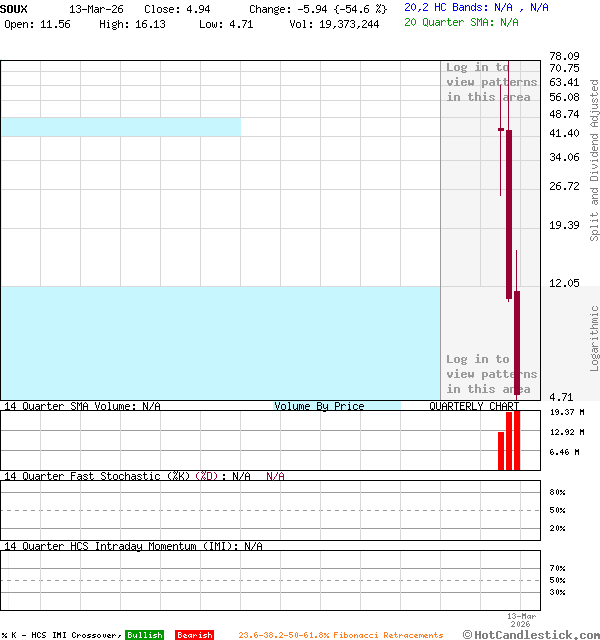The height and width of the screenshot is (640, 600).
Task: Select the green Bullish legend badge
Action: pyautogui.click(x=144, y=635)
